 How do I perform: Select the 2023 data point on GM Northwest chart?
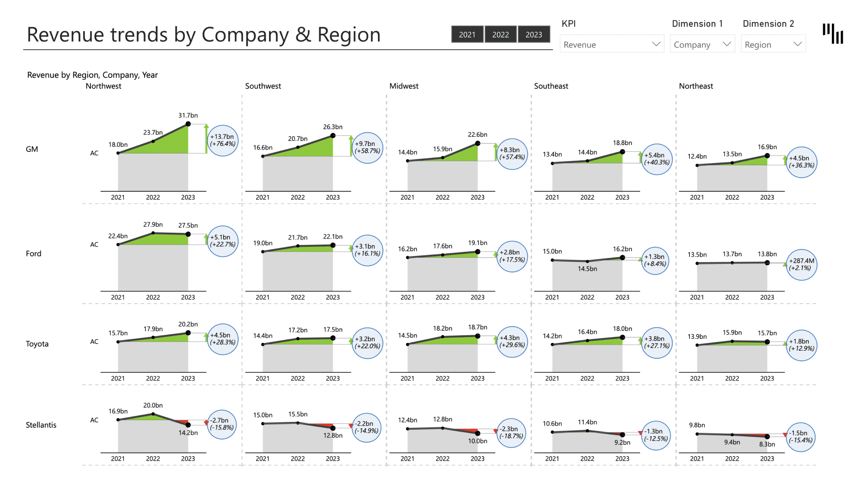(188, 123)
